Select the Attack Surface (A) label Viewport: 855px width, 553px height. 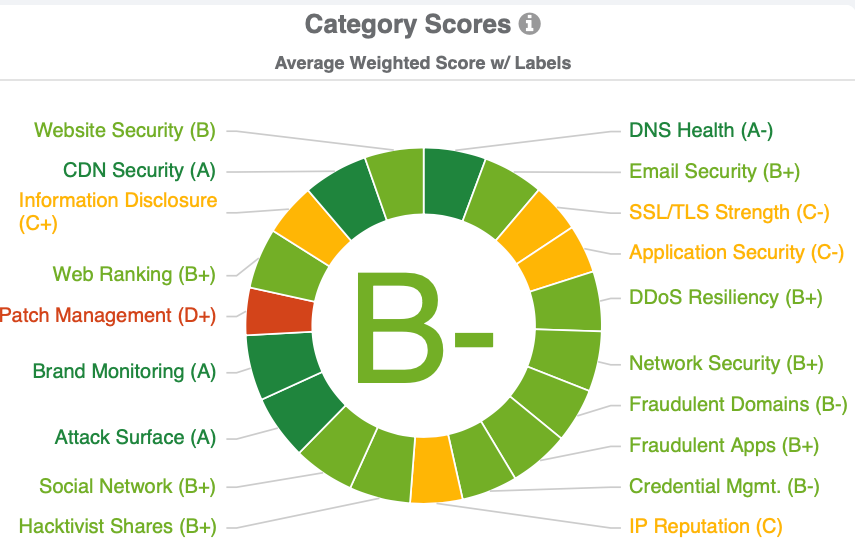135,437
